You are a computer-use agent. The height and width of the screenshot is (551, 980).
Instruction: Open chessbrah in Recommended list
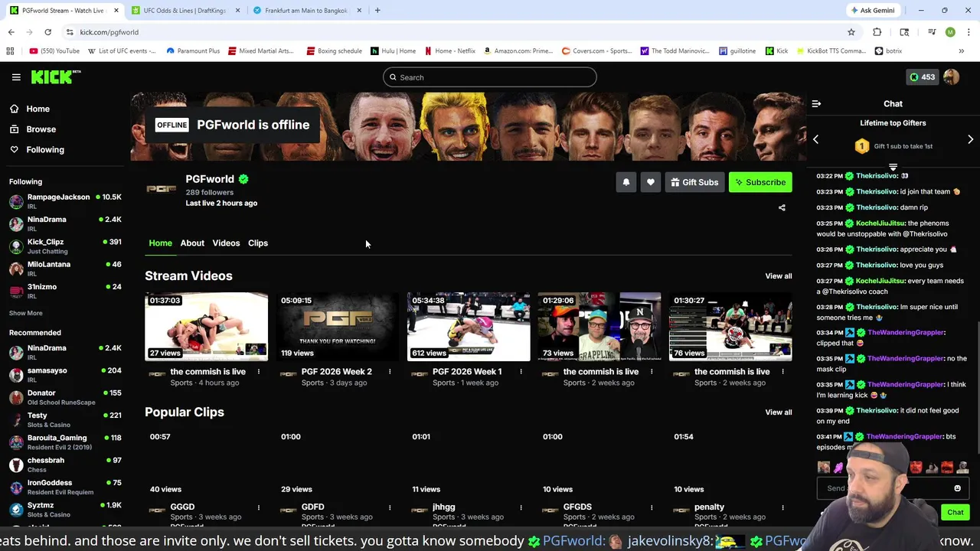(x=65, y=465)
